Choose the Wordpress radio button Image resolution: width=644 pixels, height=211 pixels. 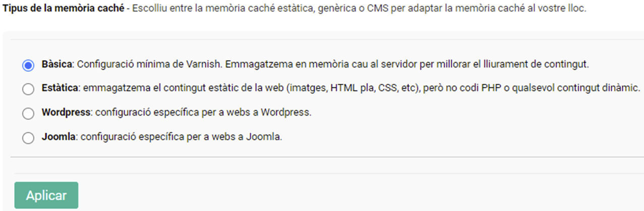click(28, 114)
